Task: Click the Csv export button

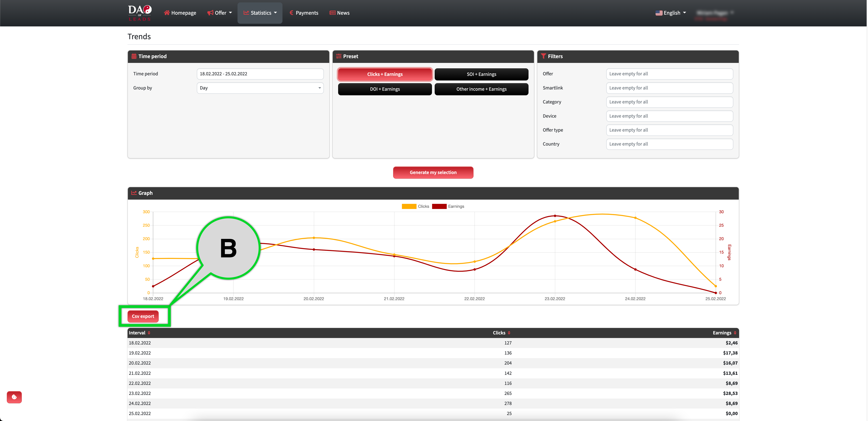Action: (x=143, y=316)
